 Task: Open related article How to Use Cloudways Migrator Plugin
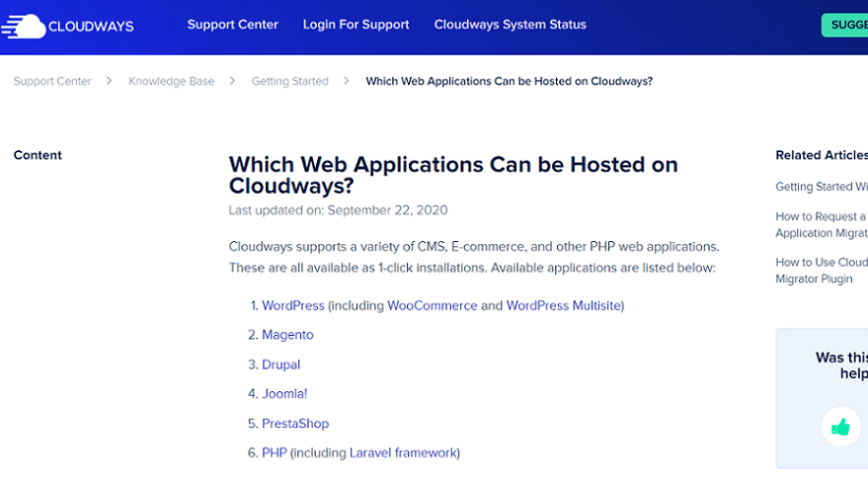[822, 271]
